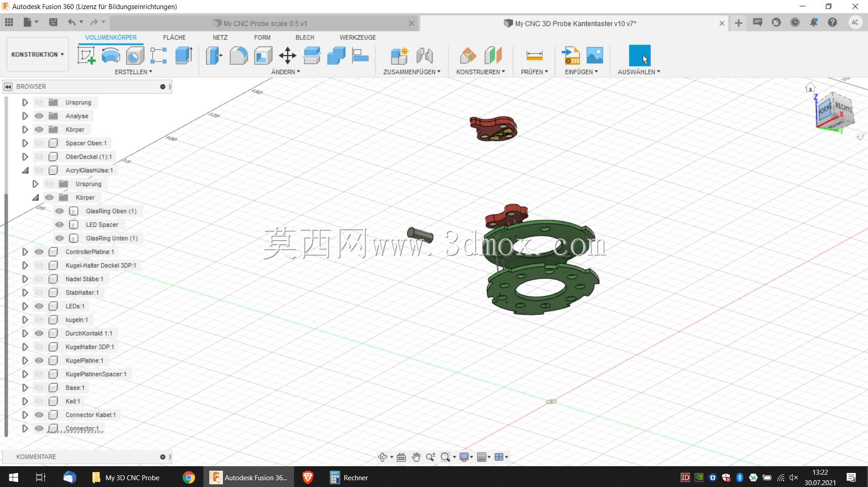
Task: Open Windows Start menu
Action: [14, 477]
